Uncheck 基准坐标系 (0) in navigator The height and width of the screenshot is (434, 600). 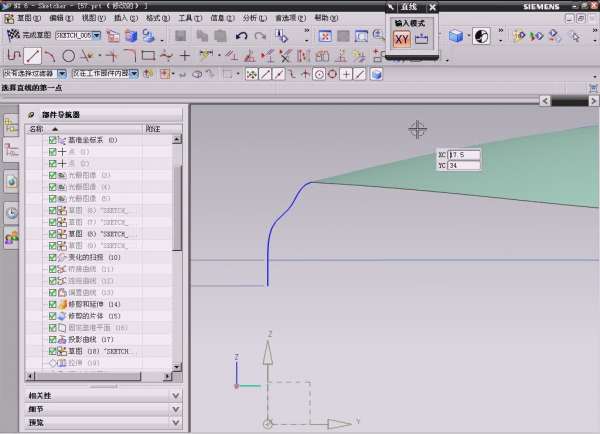[52, 140]
